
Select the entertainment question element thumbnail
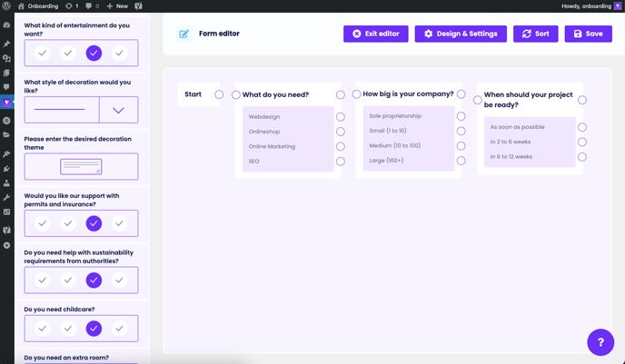[82, 53]
